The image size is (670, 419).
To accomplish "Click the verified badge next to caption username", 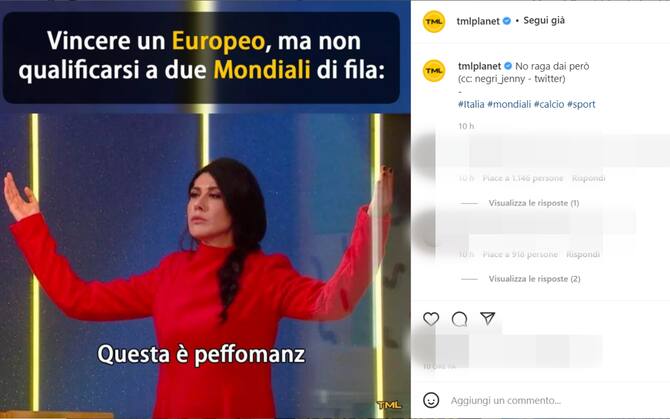I will click(x=508, y=66).
